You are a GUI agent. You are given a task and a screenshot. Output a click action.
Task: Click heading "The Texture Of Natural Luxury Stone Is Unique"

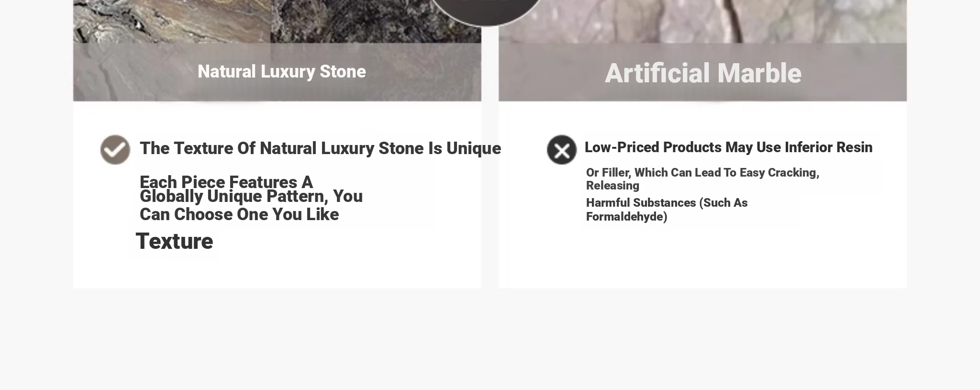(x=320, y=148)
